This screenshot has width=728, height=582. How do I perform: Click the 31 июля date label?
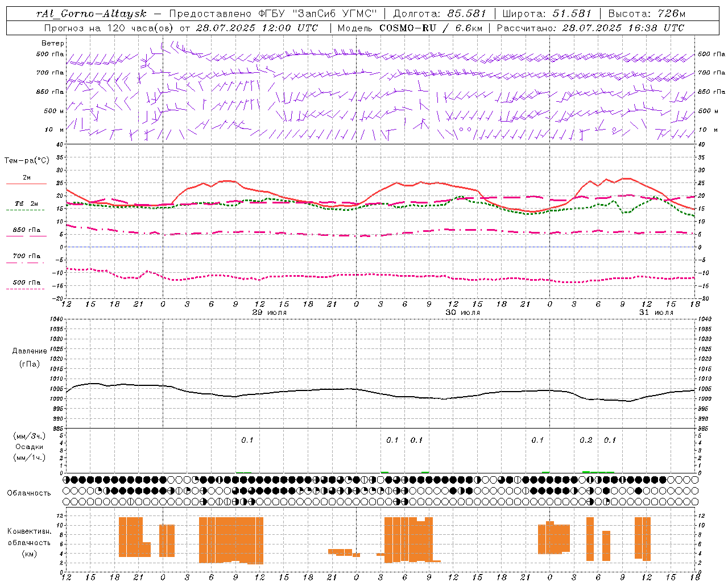coord(656,313)
